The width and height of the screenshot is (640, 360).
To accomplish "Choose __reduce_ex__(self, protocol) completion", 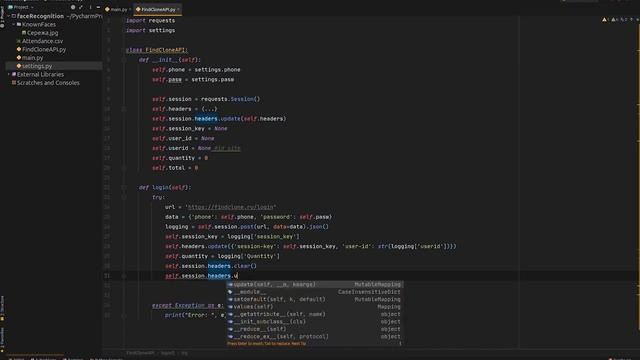I will click(x=315, y=337).
